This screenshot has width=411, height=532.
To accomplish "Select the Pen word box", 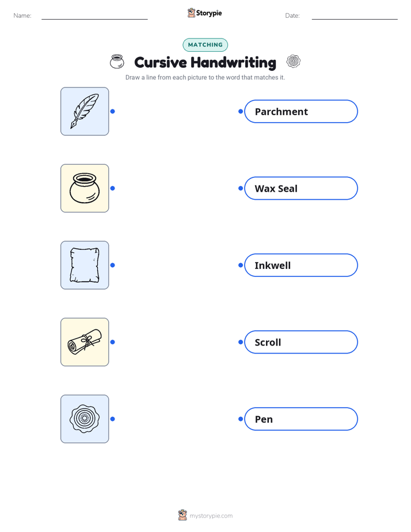I will click(301, 419).
